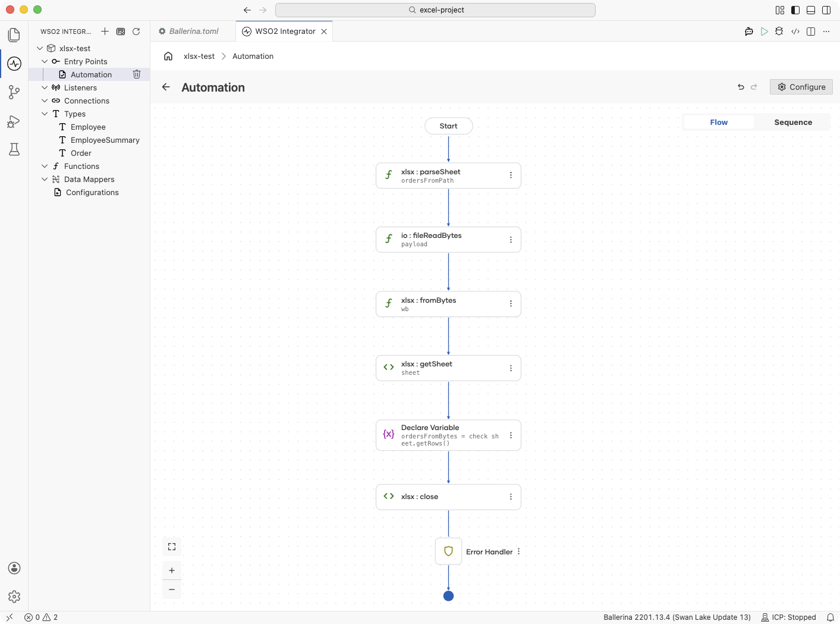
Task: Click the Debug integration icon
Action: (779, 32)
